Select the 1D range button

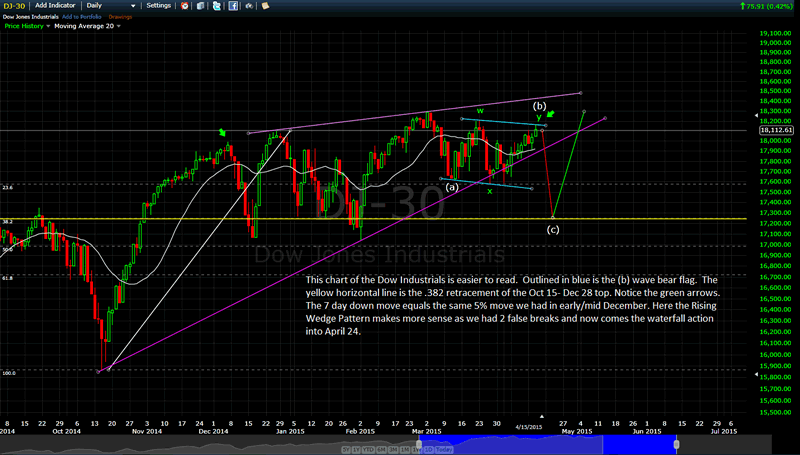point(429,449)
